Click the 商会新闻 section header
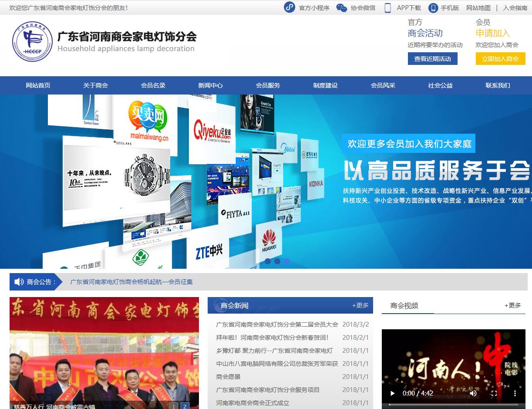Viewport: 532px width, 409px height. pyautogui.click(x=235, y=305)
